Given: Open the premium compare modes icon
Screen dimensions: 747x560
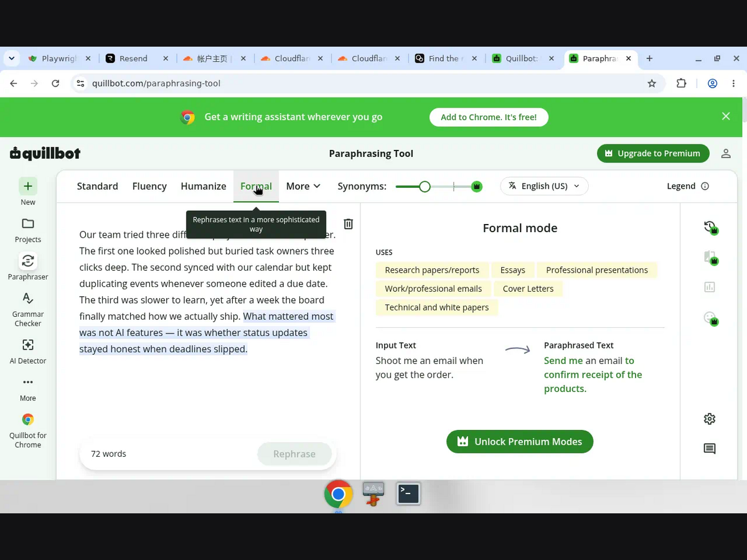Looking at the screenshot, I should (x=710, y=258).
